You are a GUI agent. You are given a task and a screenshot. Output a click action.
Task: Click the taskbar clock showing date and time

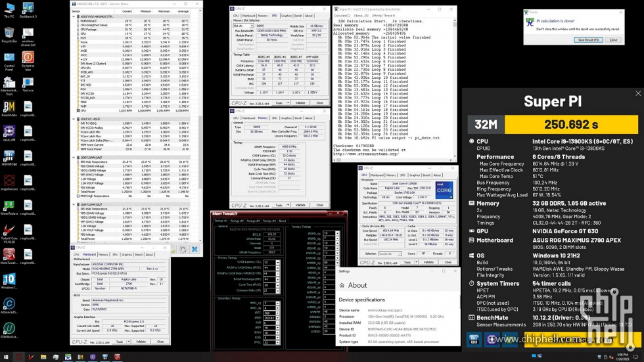coord(622,357)
